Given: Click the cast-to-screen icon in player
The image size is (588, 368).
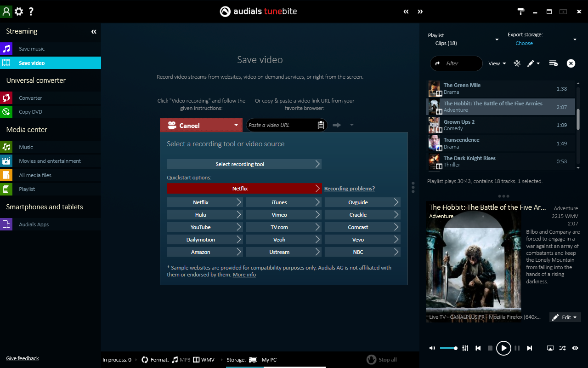Looking at the screenshot, I should (550, 348).
